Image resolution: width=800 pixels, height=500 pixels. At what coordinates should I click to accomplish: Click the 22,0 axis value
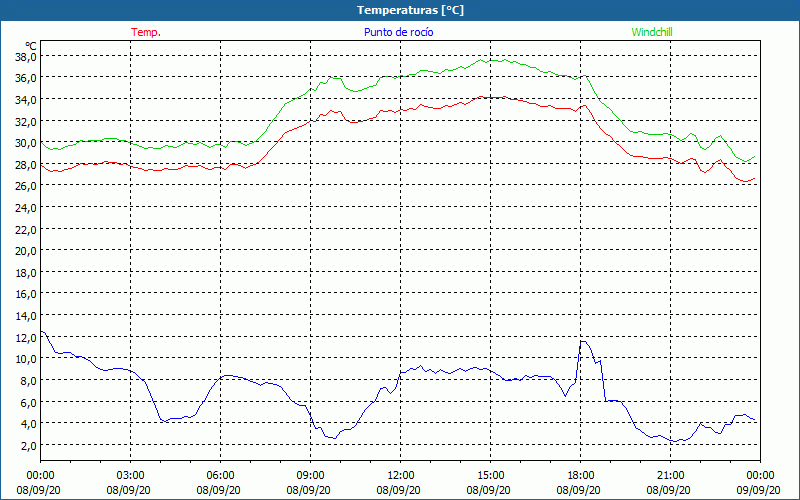(26, 230)
